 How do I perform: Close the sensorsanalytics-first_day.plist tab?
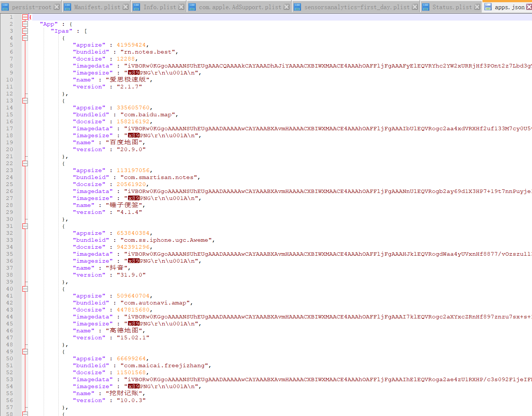pyautogui.click(x=415, y=7)
